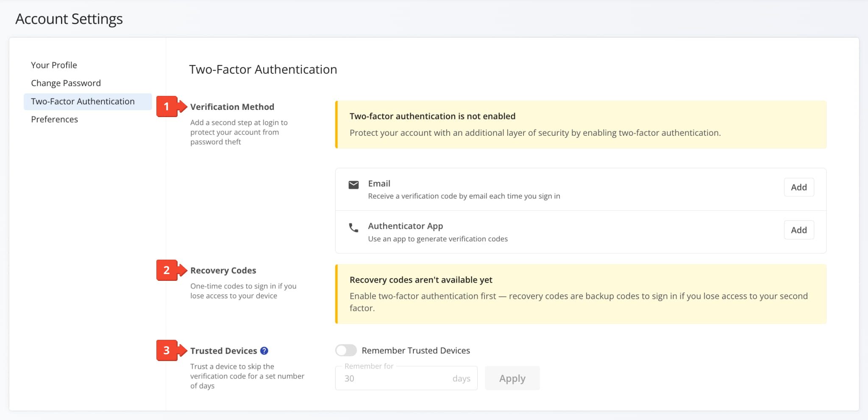Toggle Remember Trusted Devices switch
This screenshot has width=868, height=420.
coord(346,350)
